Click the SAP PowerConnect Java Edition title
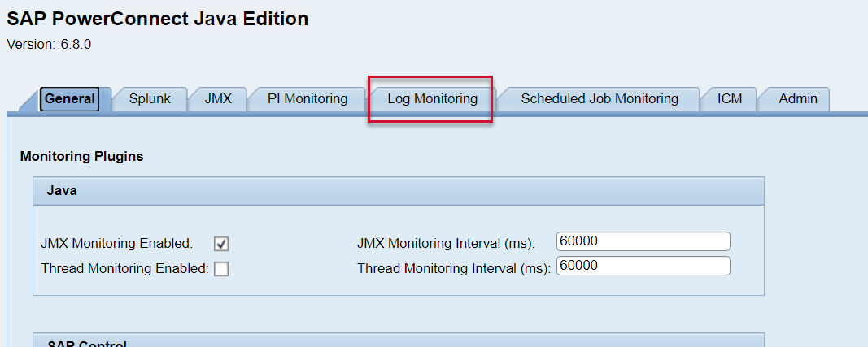Image resolution: width=868 pixels, height=347 pixels. (x=158, y=19)
